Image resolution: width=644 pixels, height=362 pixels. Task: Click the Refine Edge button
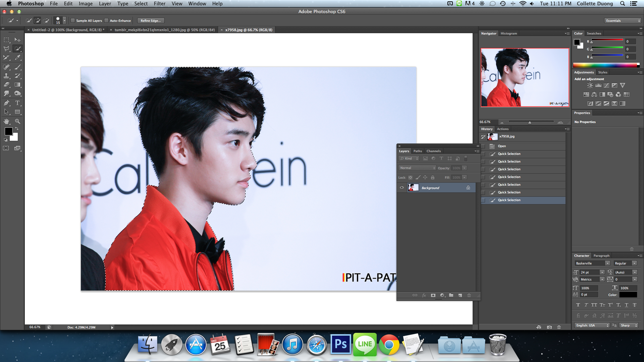coord(151,21)
